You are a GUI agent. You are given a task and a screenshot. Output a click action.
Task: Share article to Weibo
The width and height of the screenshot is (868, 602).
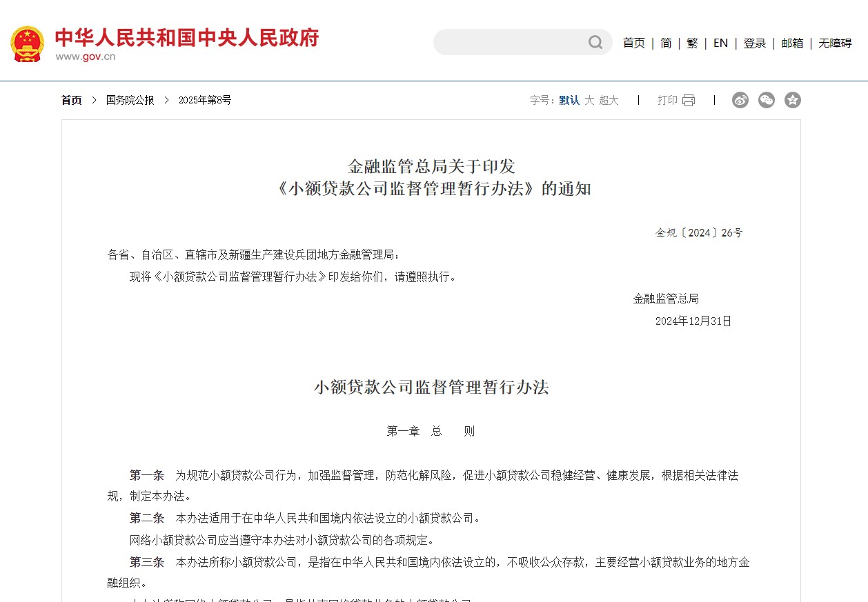click(x=740, y=100)
